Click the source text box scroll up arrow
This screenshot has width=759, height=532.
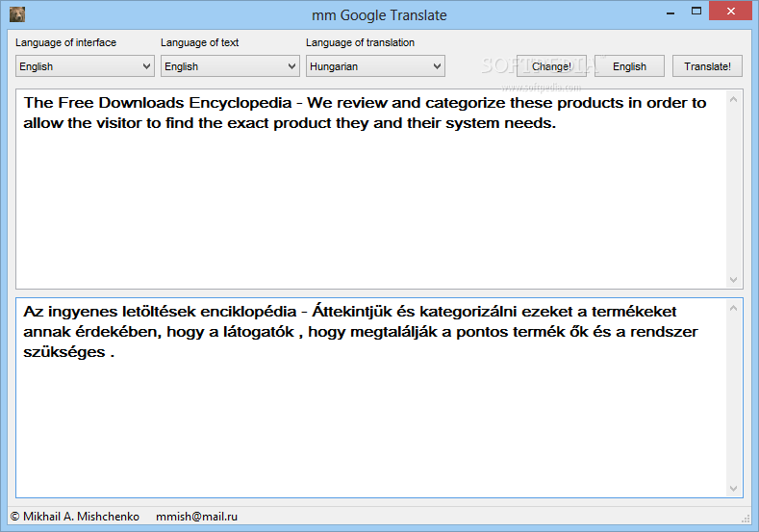(x=733, y=100)
